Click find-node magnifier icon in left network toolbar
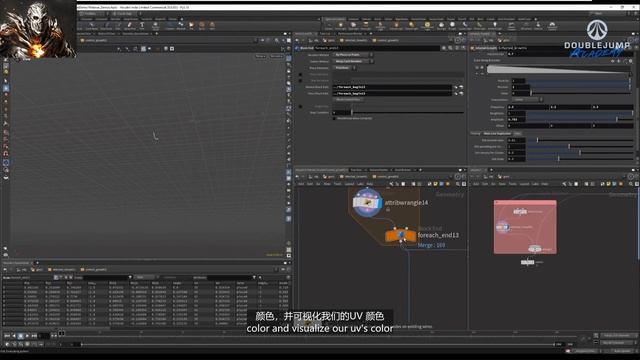This screenshot has height=360, width=640. coord(458,184)
